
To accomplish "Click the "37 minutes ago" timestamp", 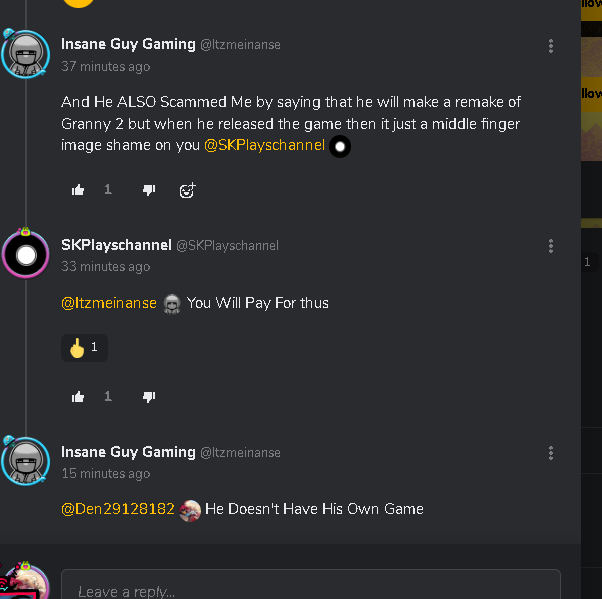I will point(105,67).
